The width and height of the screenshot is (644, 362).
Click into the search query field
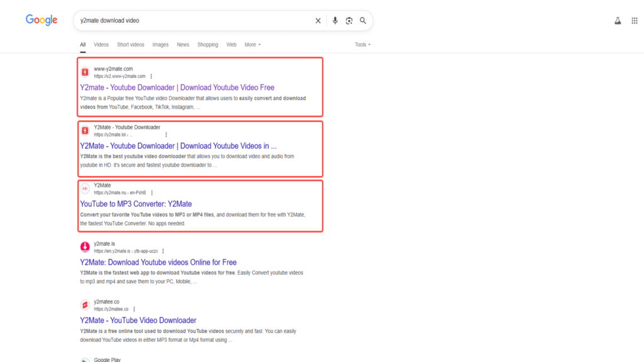(x=189, y=21)
